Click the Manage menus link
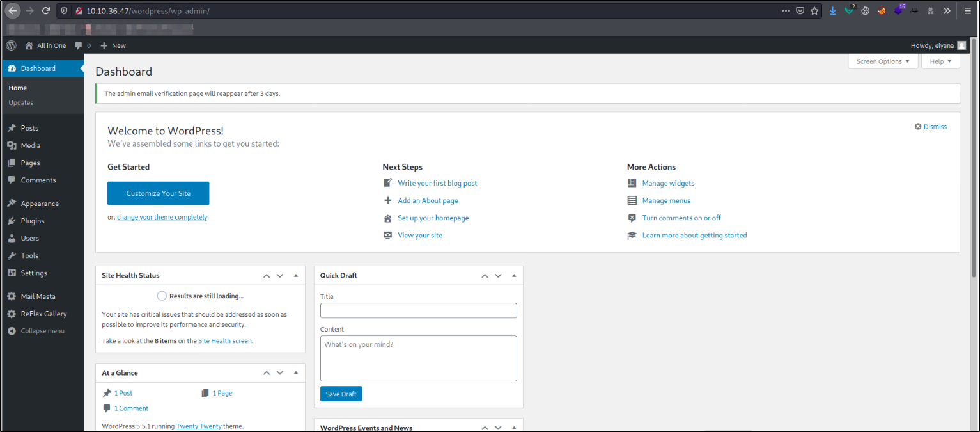 point(666,200)
